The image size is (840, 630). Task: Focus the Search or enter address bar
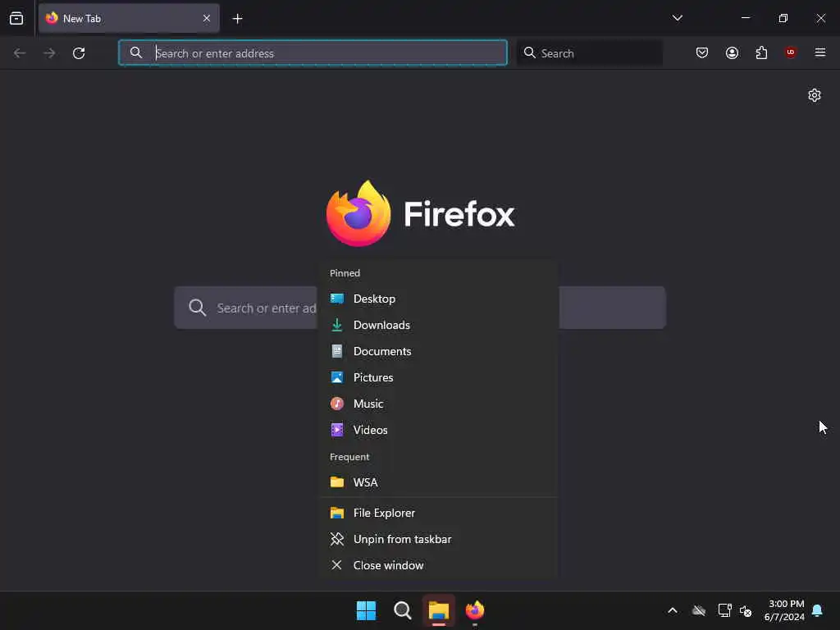(x=313, y=52)
